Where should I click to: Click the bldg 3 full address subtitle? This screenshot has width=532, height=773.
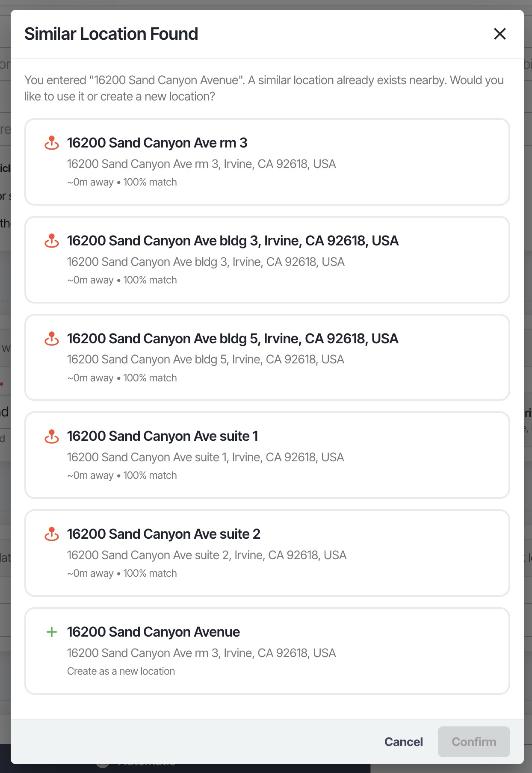pyautogui.click(x=206, y=262)
